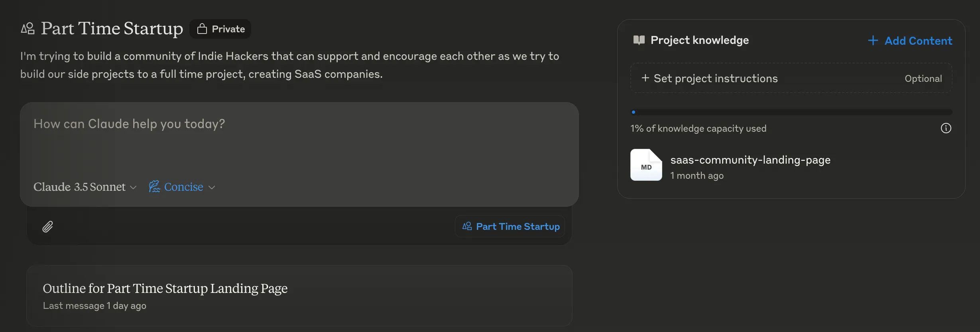
Task: Click the paperclip attachment icon
Action: [48, 227]
